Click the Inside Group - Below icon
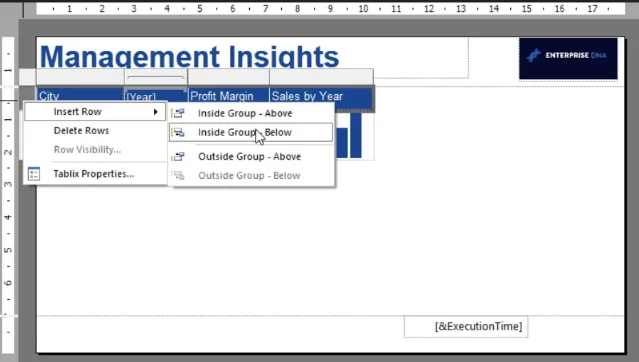Screen dimensions: 639x362 [x=178, y=132]
